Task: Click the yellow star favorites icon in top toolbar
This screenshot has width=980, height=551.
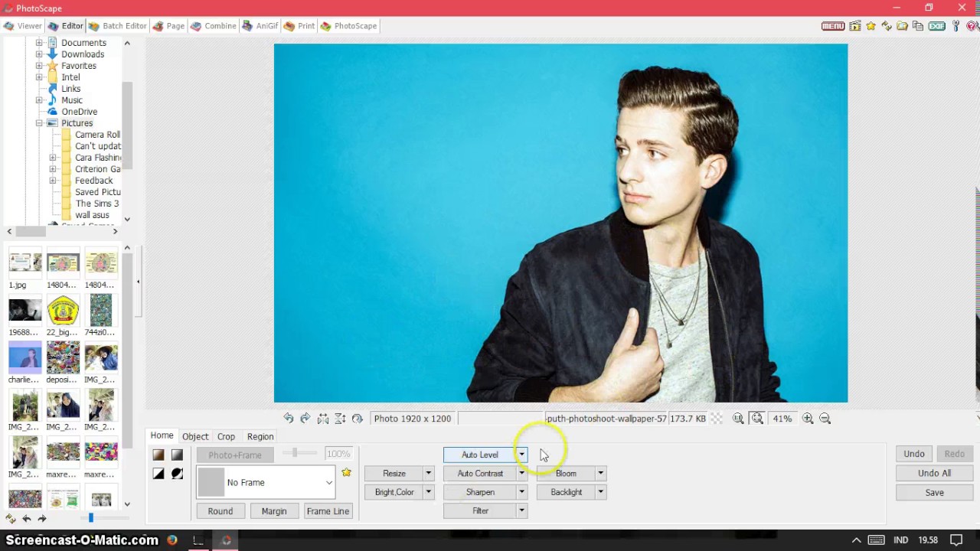Action: pos(871,26)
